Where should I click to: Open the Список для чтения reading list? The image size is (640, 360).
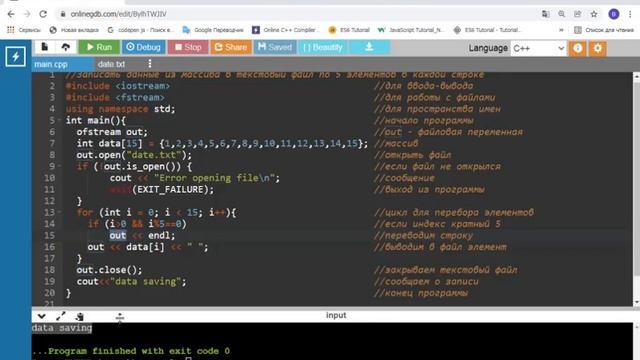click(604, 30)
